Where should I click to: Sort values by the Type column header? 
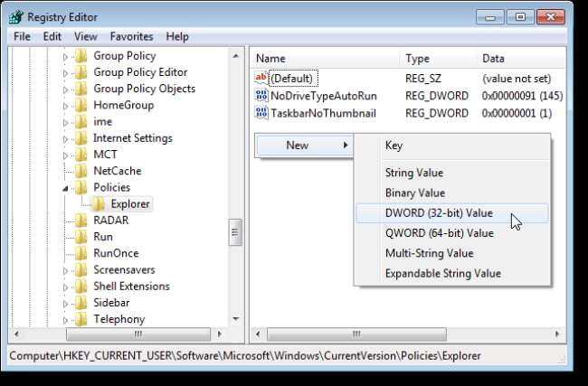pos(438,59)
